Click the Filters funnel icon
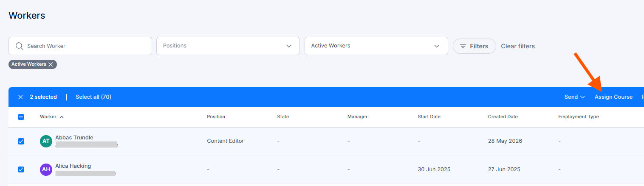The height and width of the screenshot is (186, 644). click(463, 46)
